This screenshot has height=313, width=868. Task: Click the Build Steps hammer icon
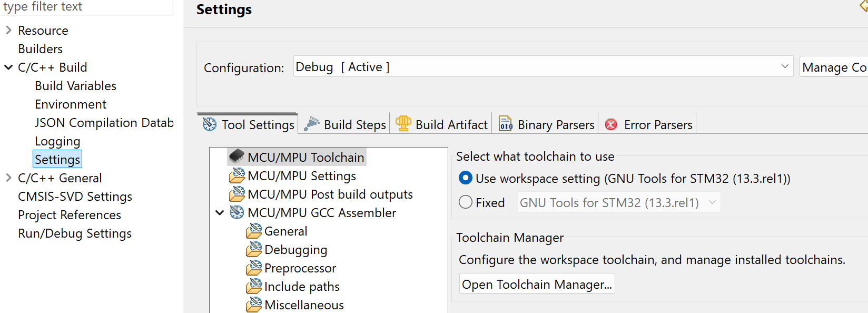coord(312,124)
